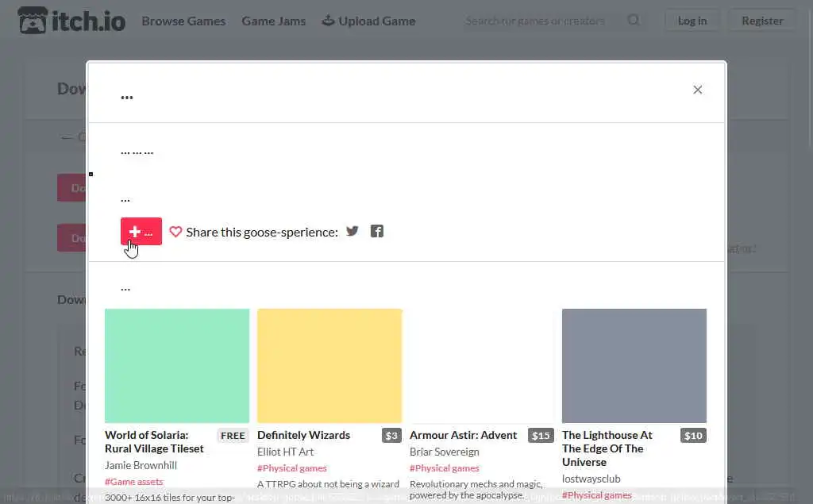
Task: Click the $15 price badge
Action: (x=541, y=436)
